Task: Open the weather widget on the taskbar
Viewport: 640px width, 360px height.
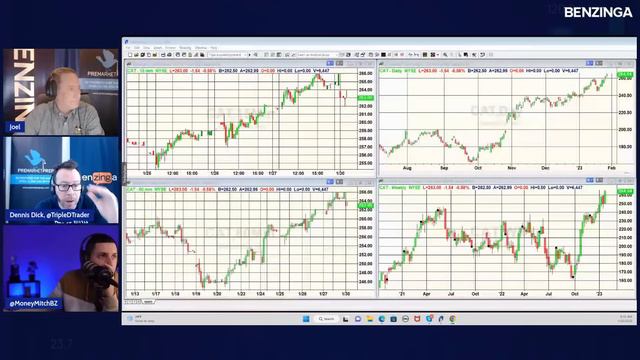Action: click(x=140, y=319)
